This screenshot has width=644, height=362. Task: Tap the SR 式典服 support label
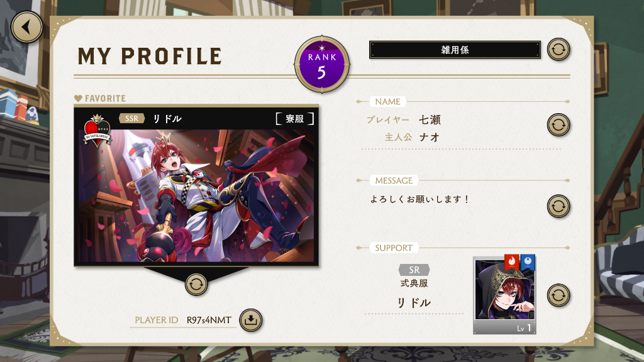pos(414,276)
